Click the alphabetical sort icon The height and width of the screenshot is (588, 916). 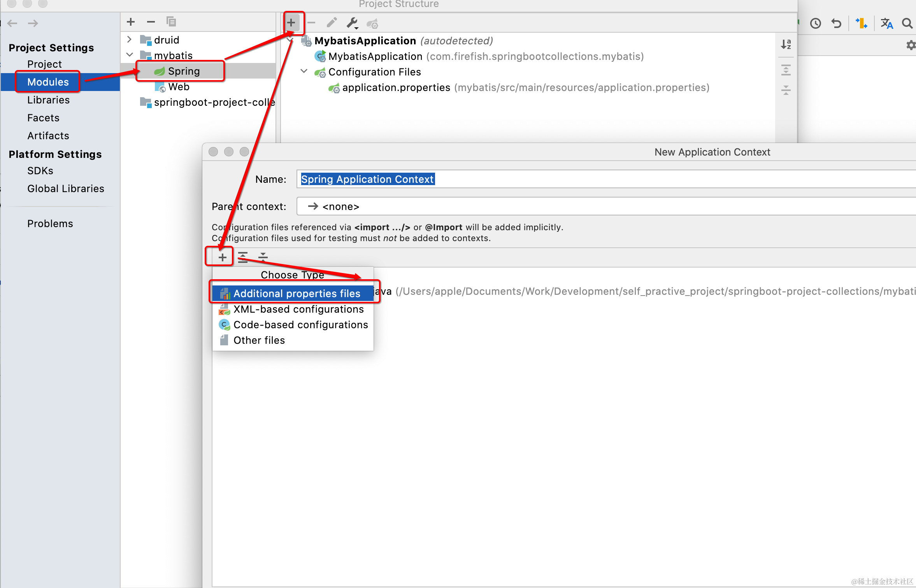point(786,44)
